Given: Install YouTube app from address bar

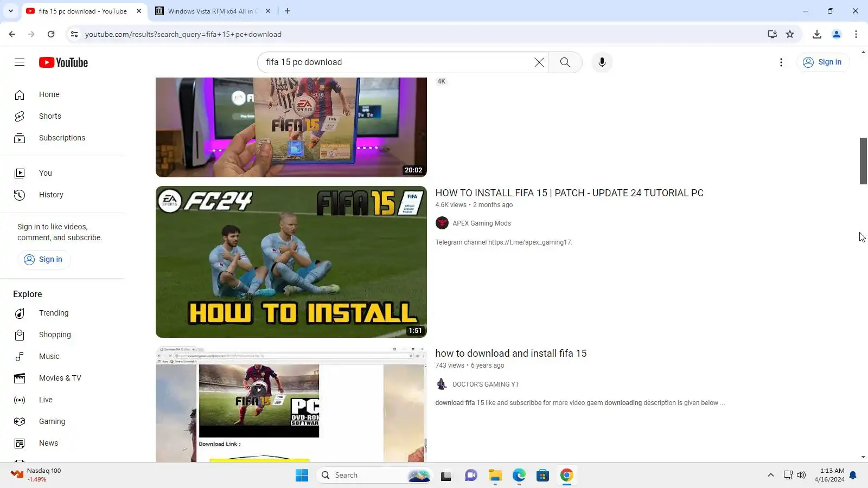Looking at the screenshot, I should [772, 34].
